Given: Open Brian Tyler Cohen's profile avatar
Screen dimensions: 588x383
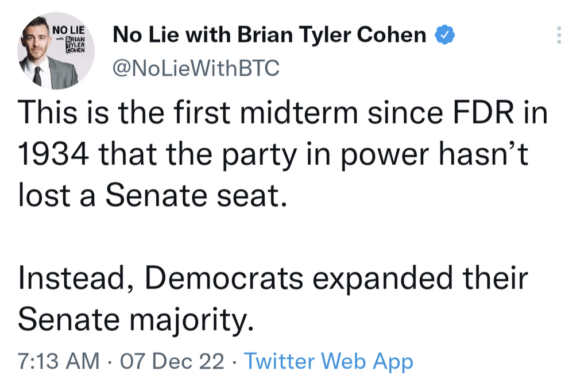Looking at the screenshot, I should [56, 52].
